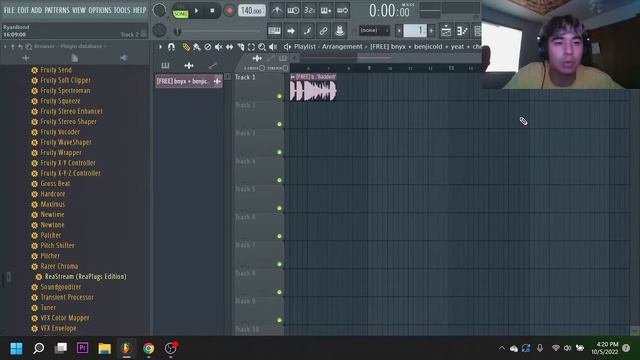
Task: Click the song position slider
Action: point(218,31)
